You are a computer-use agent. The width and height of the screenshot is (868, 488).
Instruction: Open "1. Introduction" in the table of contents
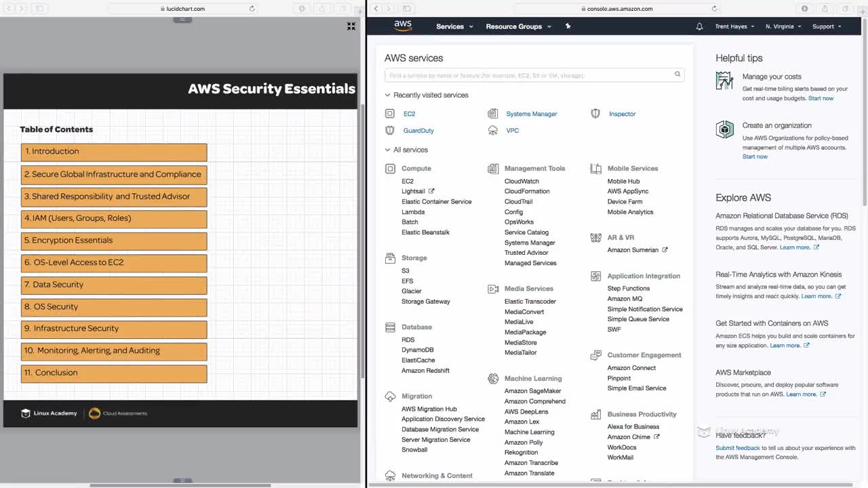(x=114, y=152)
